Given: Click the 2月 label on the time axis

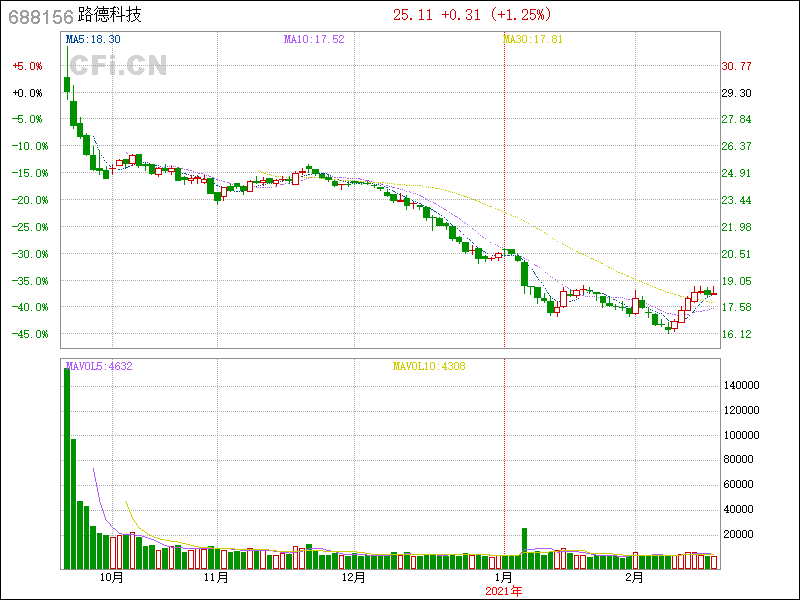Looking at the screenshot, I should [x=634, y=577].
